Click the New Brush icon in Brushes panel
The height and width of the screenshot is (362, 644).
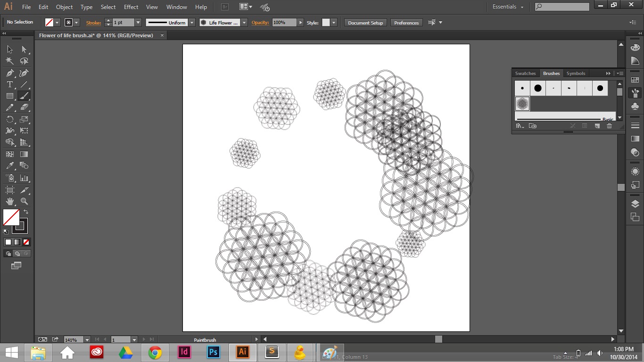click(x=597, y=126)
